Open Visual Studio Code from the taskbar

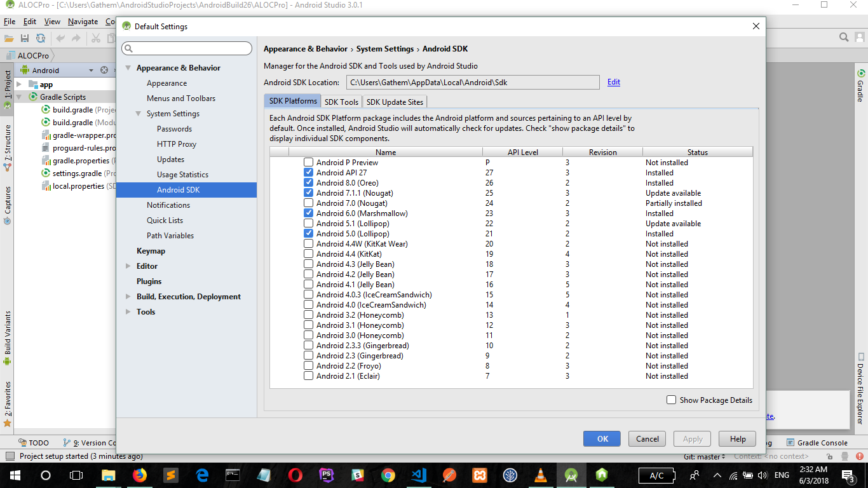[x=418, y=475]
